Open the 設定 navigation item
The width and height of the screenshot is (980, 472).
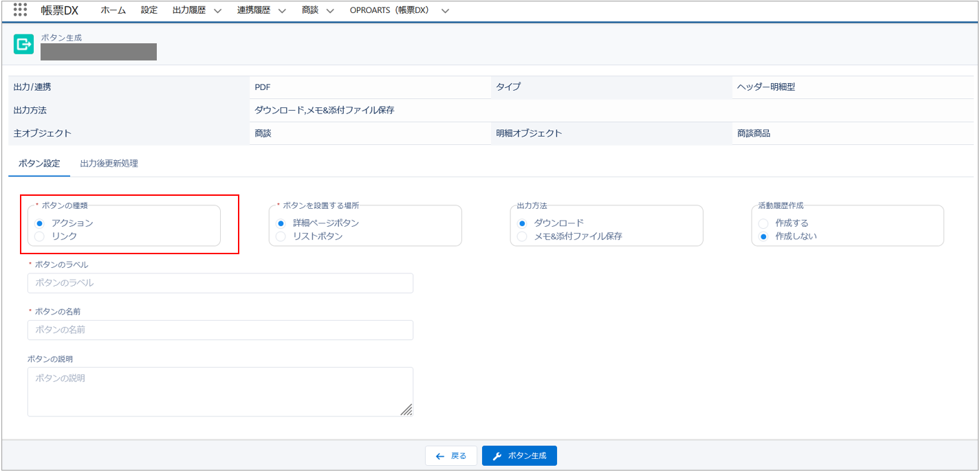tap(149, 10)
